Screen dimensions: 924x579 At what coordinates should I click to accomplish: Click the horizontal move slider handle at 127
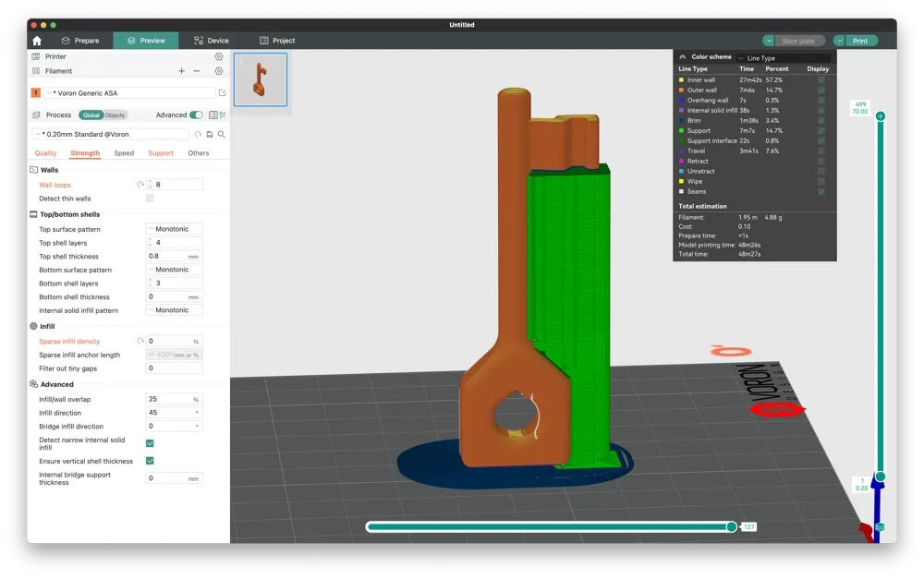point(732,526)
